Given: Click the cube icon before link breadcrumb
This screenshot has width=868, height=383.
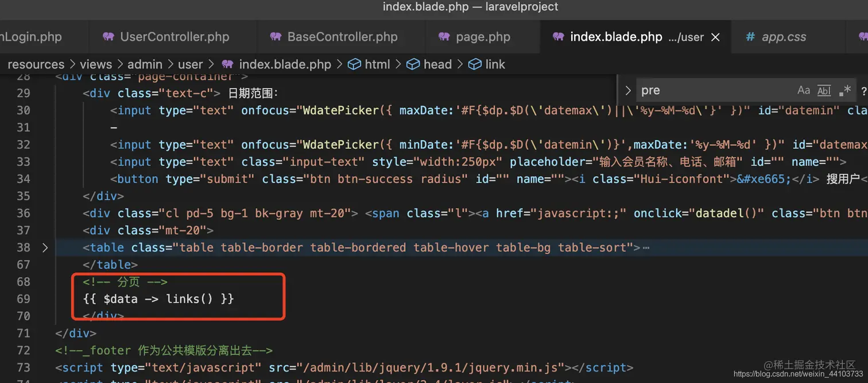Looking at the screenshot, I should pos(475,64).
